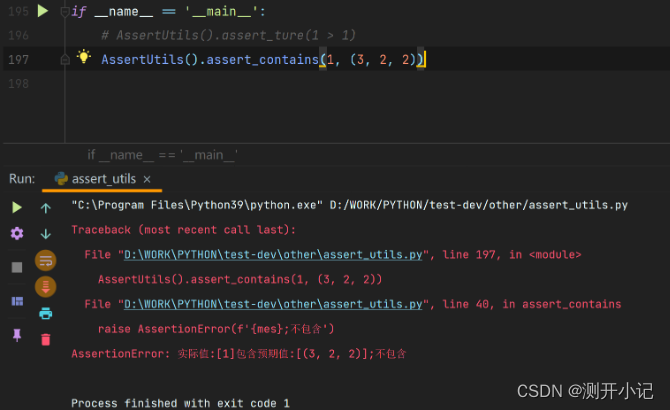This screenshot has height=410, width=670.
Task: Click line number 196 in gutter
Action: 18,35
